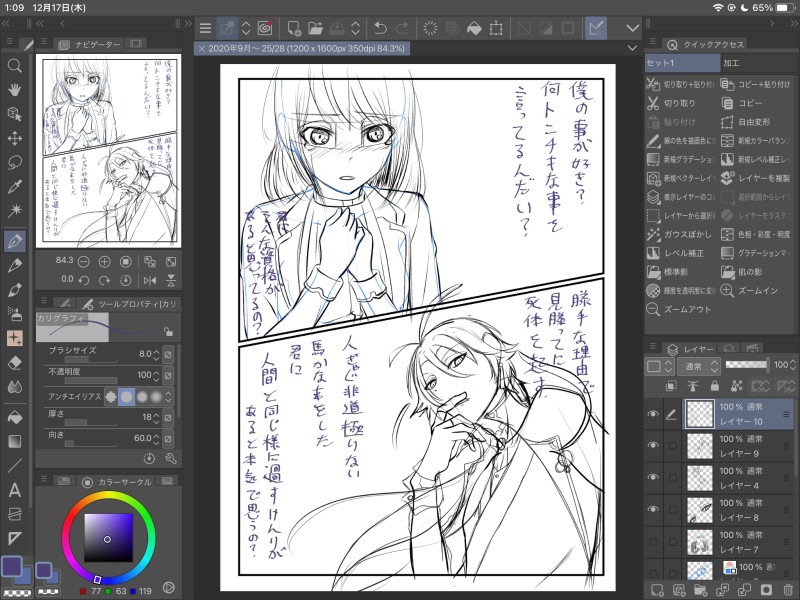800x600 pixels.
Task: Adjust 厚さ 18 stepper arrows
Action: point(156,417)
